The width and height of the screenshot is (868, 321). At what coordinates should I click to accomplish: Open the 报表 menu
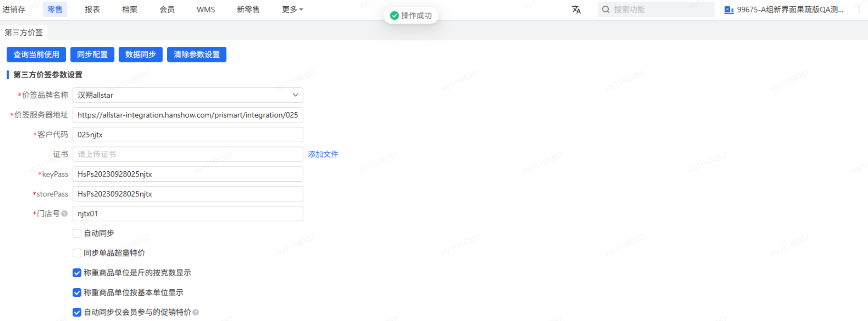92,10
